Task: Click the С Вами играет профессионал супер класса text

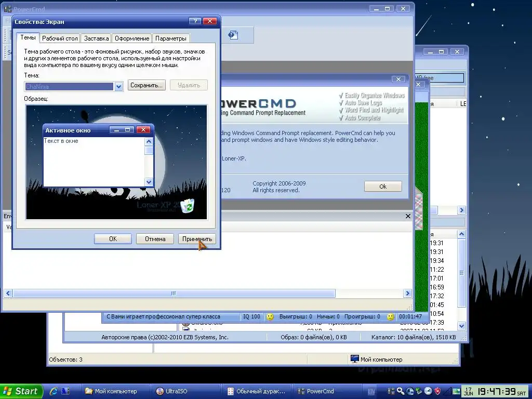Action: point(163,316)
